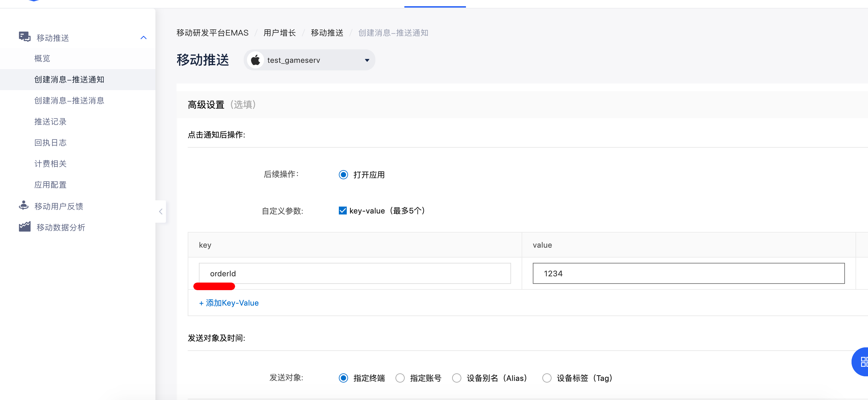Uncheck the key-value custom parameter checkbox

click(x=342, y=211)
